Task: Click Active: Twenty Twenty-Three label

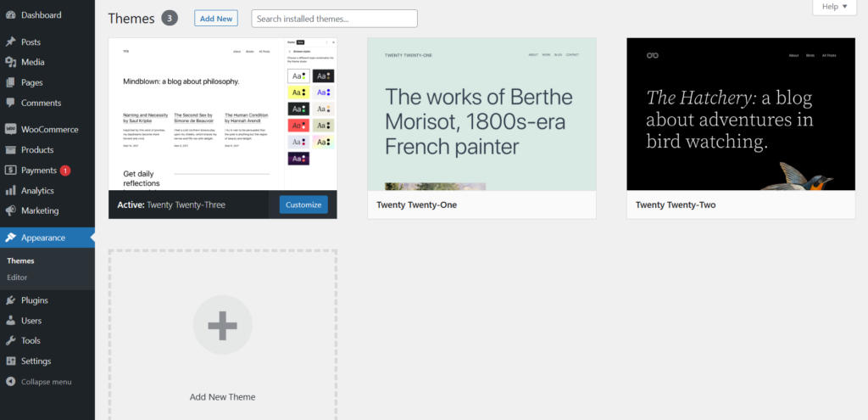Action: click(x=171, y=205)
